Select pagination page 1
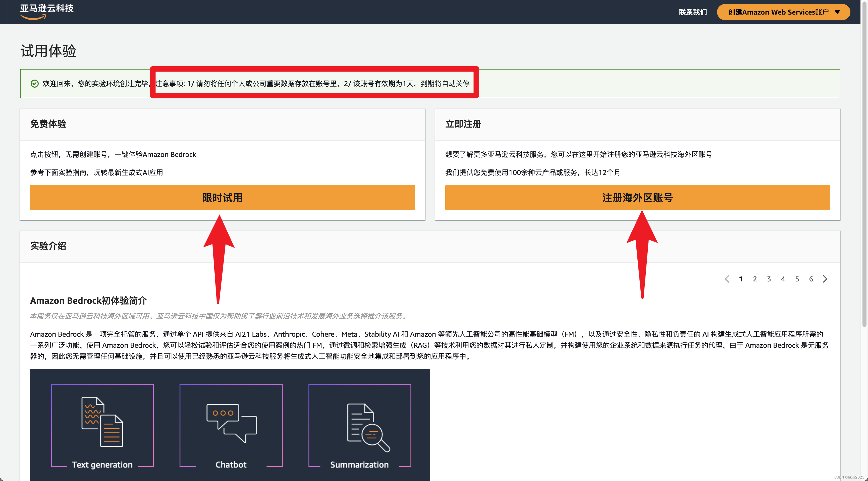This screenshot has height=481, width=868. pyautogui.click(x=741, y=279)
